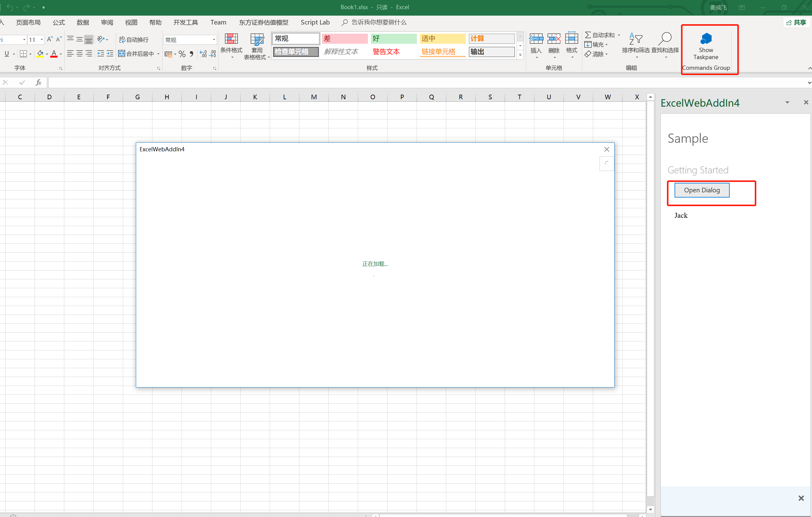Click the Show Taskpane add-in icon
The image size is (812, 517).
706,39
